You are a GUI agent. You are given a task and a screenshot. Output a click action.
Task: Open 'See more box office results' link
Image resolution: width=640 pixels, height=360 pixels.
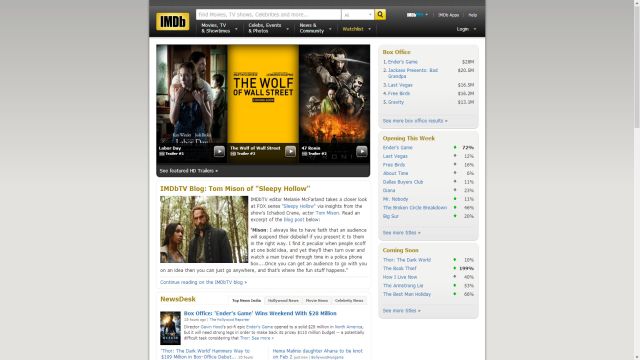click(x=415, y=121)
